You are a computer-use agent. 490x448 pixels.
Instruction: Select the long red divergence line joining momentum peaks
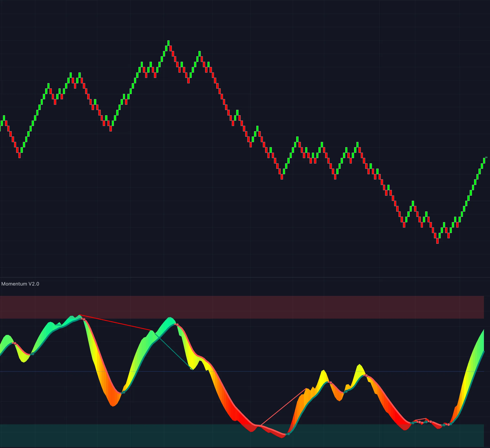(115, 322)
